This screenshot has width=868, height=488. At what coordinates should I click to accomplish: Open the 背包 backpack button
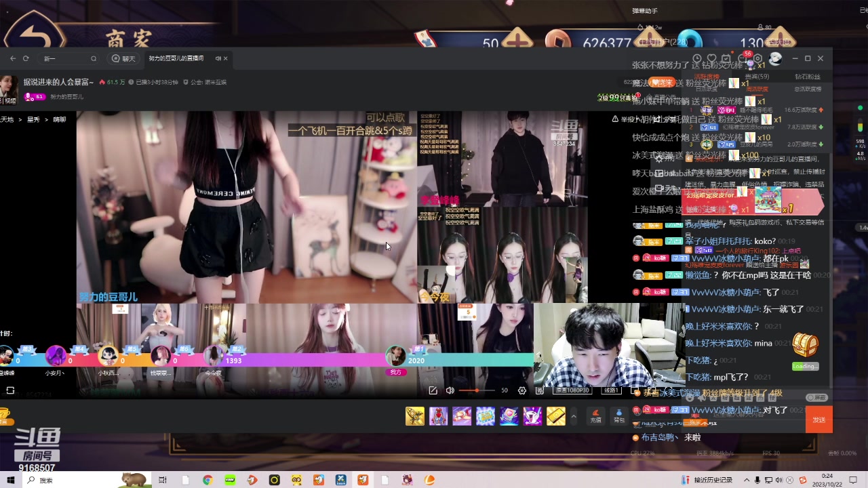coord(618,416)
